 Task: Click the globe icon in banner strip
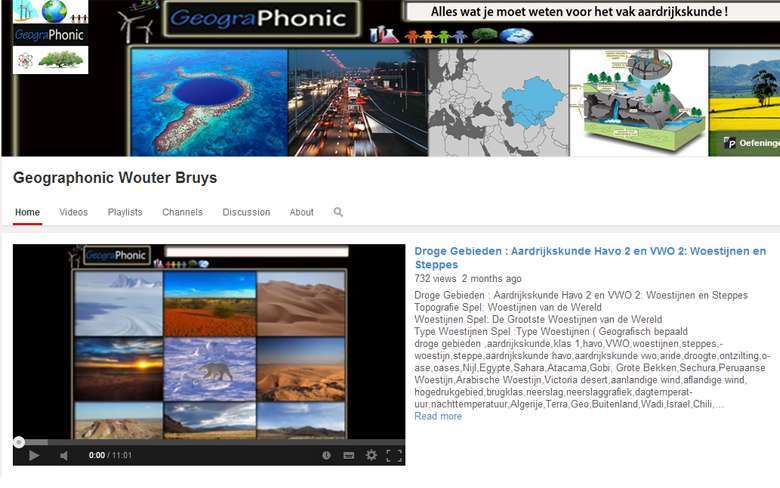point(516,35)
